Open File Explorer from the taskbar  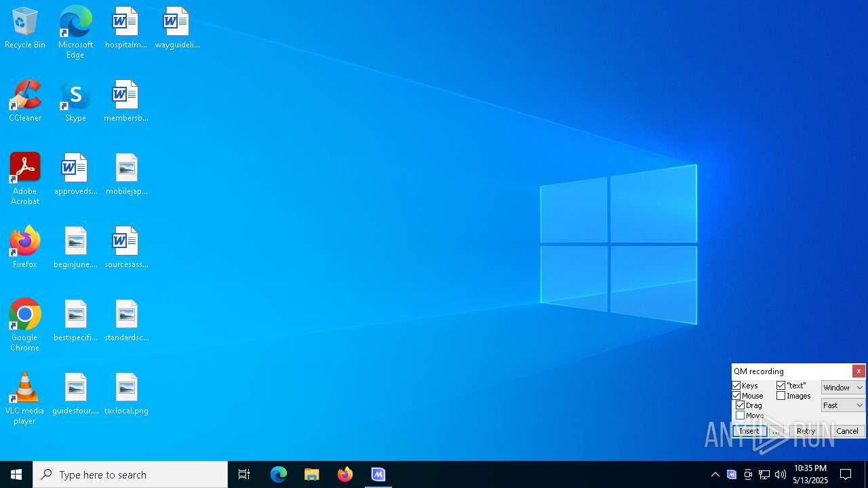[312, 474]
